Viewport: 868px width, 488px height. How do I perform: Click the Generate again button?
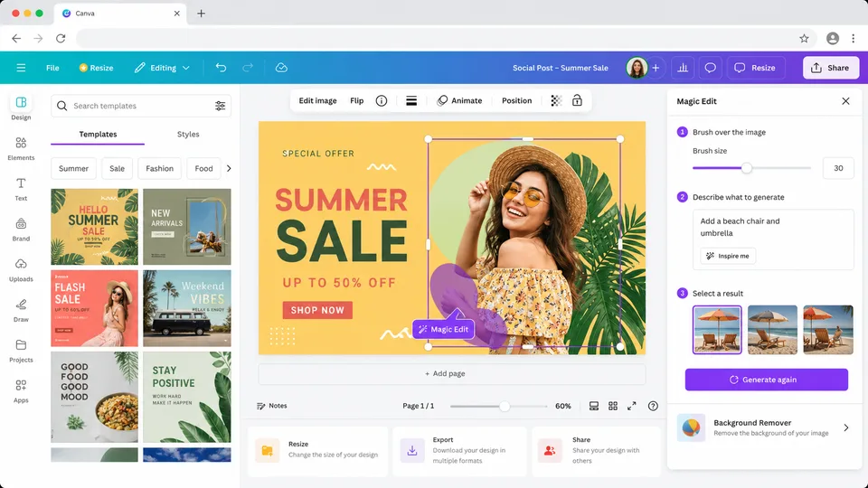766,380
